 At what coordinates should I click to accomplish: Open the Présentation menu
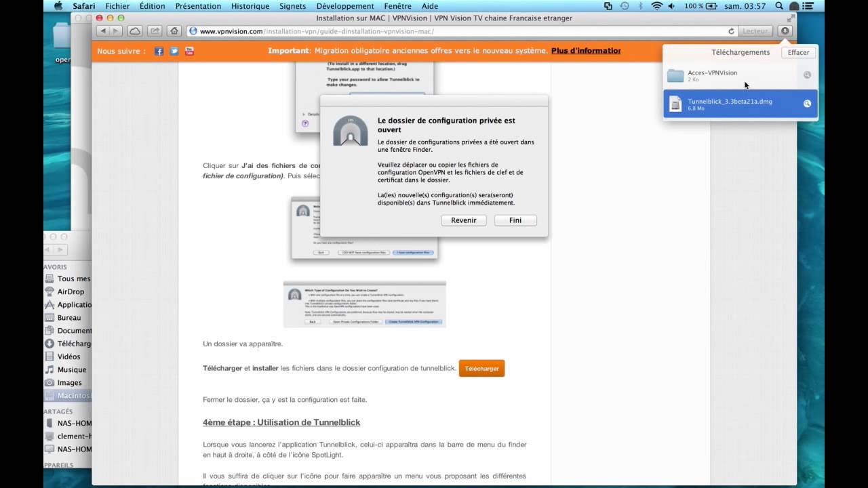pyautogui.click(x=198, y=6)
